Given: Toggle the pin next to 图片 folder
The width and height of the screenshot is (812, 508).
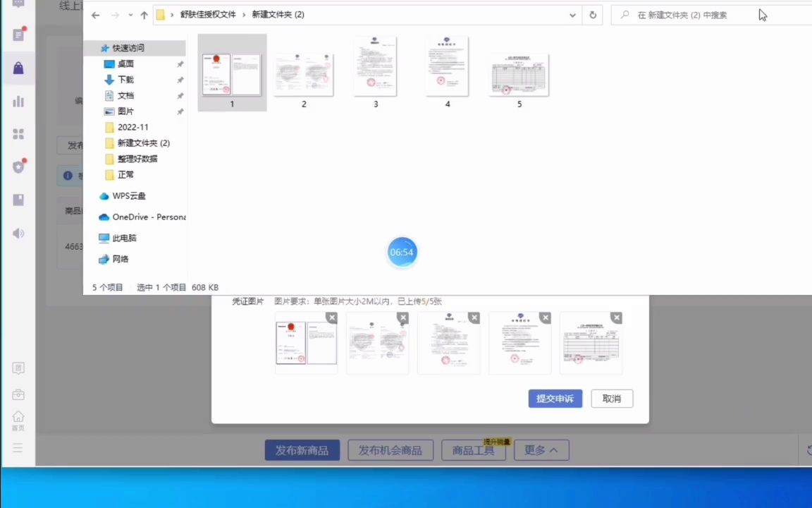Looking at the screenshot, I should click(180, 111).
